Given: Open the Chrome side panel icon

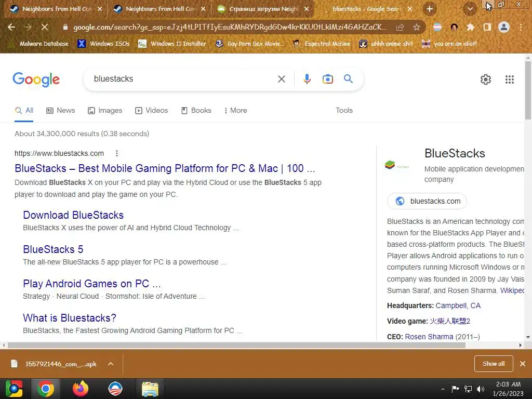Looking at the screenshot, I should pyautogui.click(x=487, y=27).
